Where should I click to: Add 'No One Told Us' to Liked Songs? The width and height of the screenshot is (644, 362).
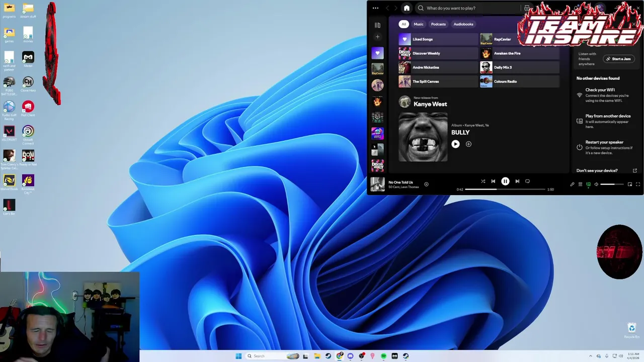point(426,185)
